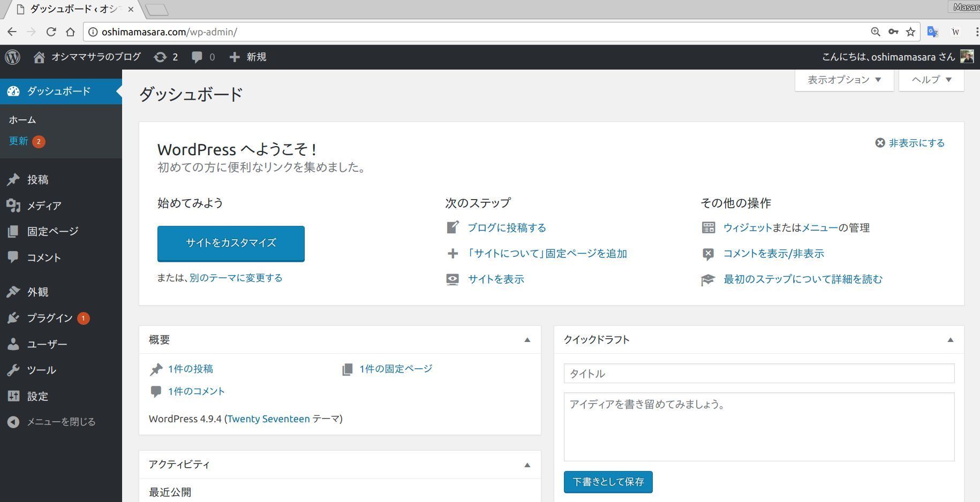The height and width of the screenshot is (502, 980).
Task: Click メニュー link in その他の操作
Action: pos(820,228)
